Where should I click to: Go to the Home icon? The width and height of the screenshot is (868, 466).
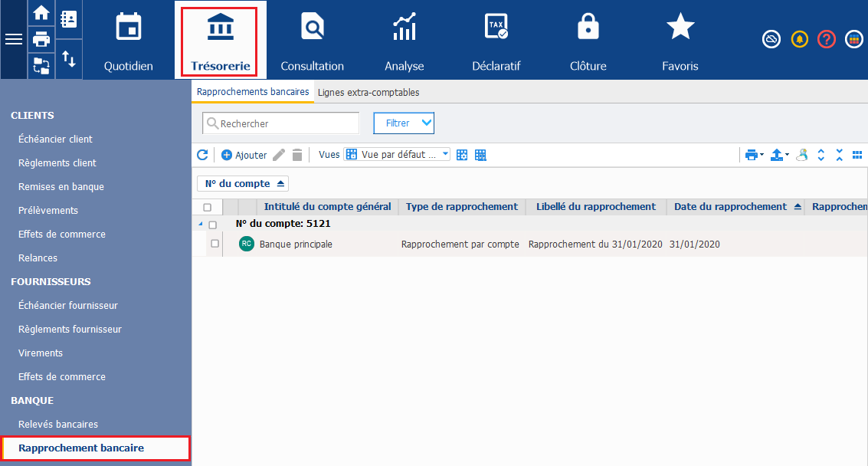pos(41,12)
